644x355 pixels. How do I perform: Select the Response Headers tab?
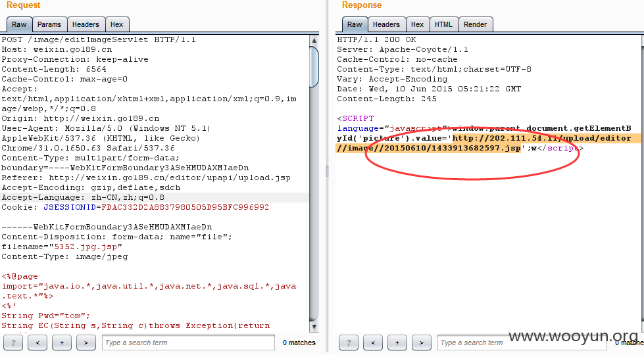click(x=386, y=24)
